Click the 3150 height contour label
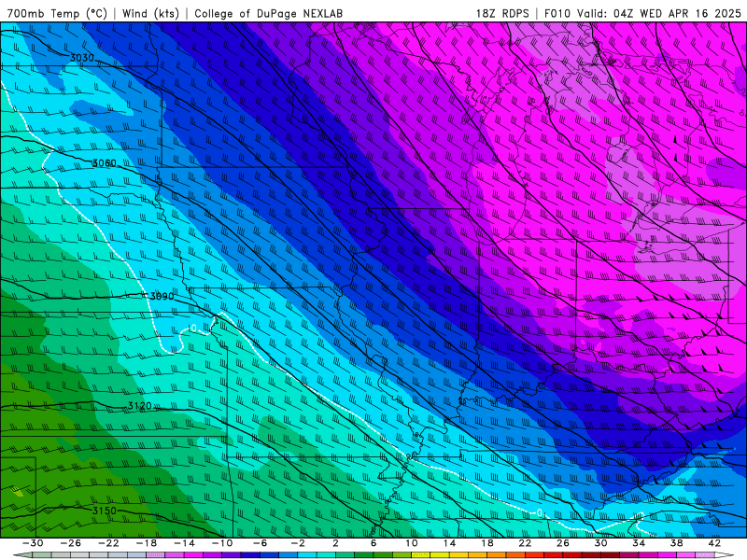 105,511
